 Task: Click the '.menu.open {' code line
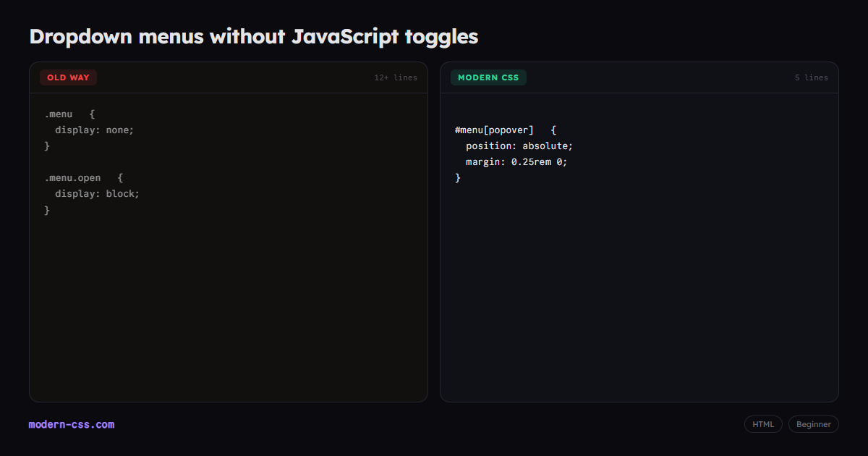[84, 178]
